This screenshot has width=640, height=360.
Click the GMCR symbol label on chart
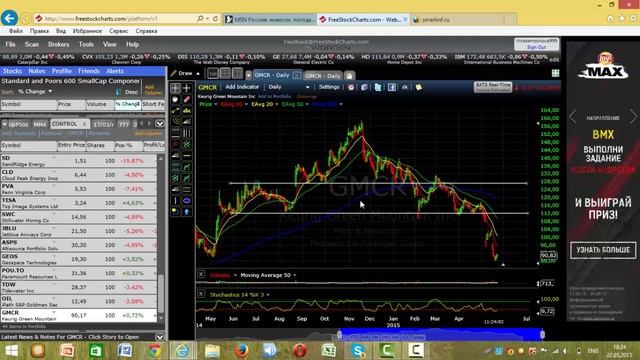(x=207, y=87)
